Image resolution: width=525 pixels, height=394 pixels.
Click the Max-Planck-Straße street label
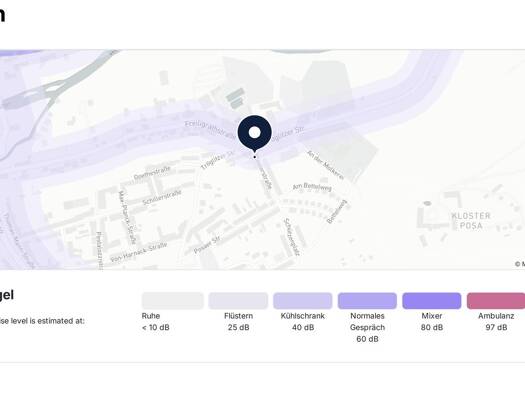128,217
